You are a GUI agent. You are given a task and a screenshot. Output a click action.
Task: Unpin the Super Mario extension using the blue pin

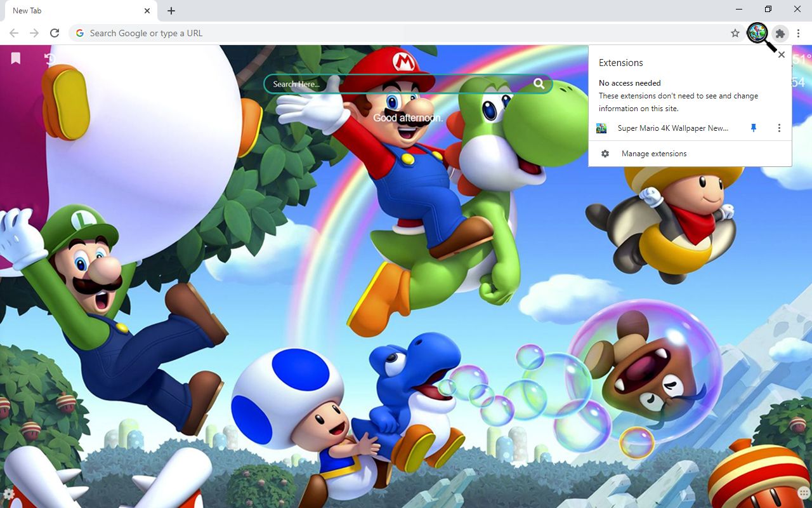[x=753, y=128]
